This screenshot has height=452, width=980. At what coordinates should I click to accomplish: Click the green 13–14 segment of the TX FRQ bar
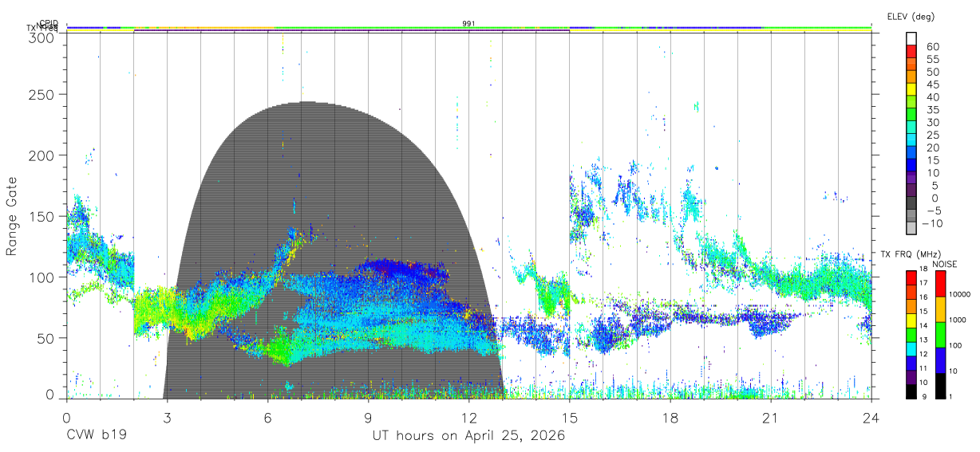click(911, 335)
